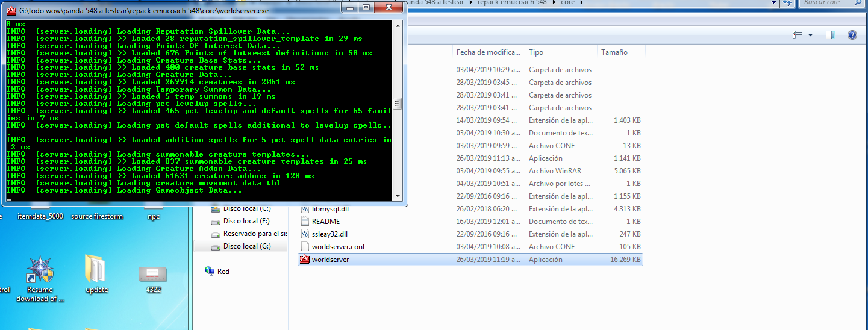
Task: Open the view options dropdown arrow
Action: [810, 35]
